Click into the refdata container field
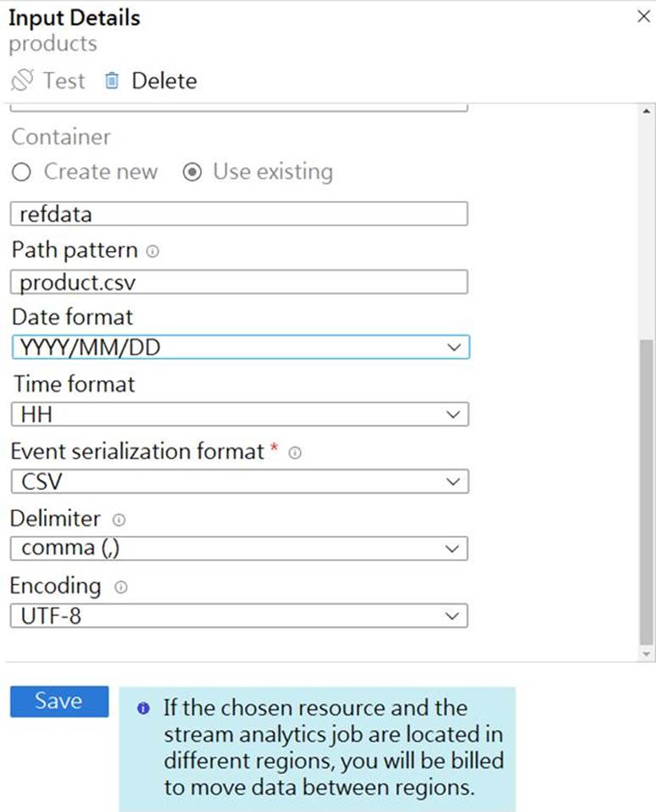This screenshot has width=656, height=812. pos(240,214)
